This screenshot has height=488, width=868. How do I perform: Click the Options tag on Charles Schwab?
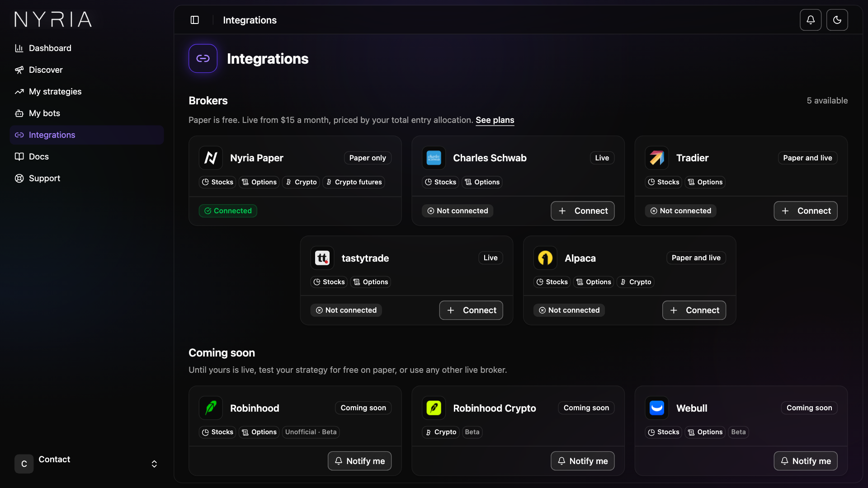click(482, 182)
